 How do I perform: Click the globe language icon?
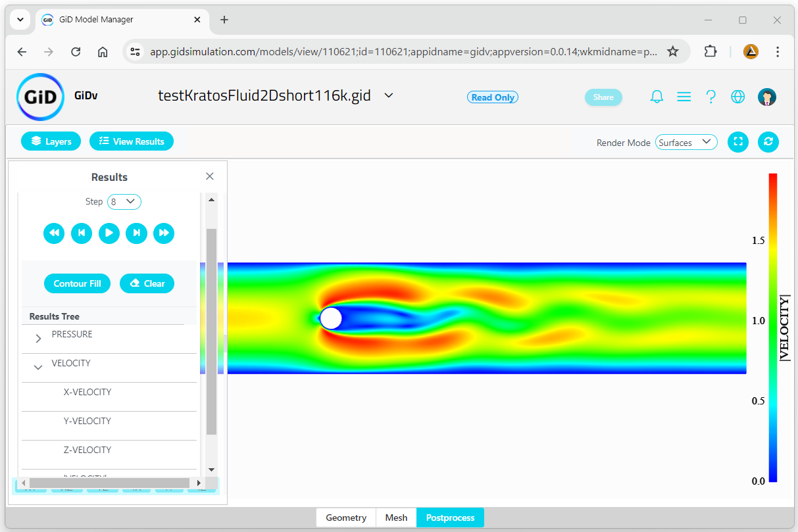pyautogui.click(x=738, y=97)
